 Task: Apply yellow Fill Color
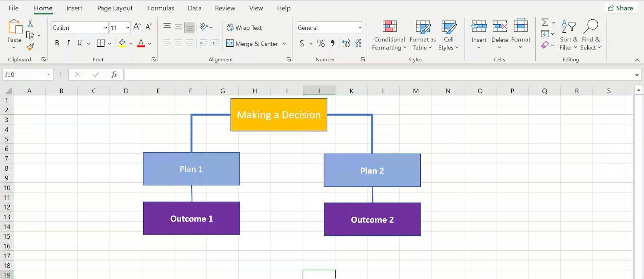[122, 43]
